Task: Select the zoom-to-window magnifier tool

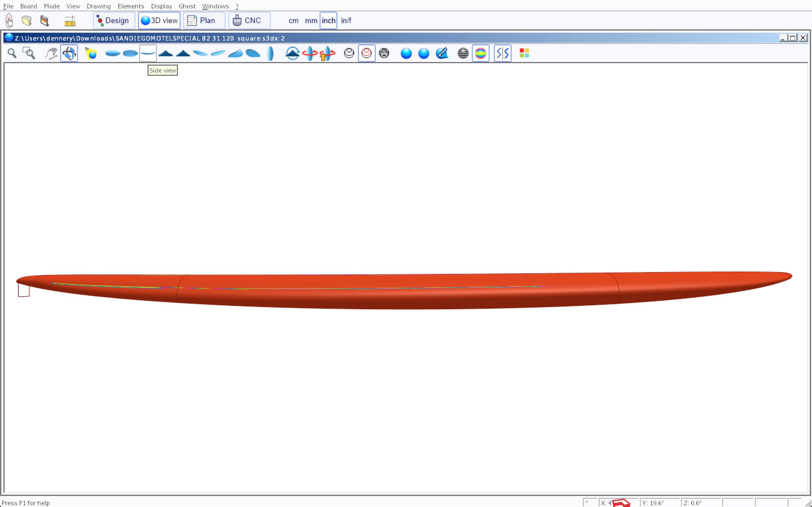Action: [29, 53]
